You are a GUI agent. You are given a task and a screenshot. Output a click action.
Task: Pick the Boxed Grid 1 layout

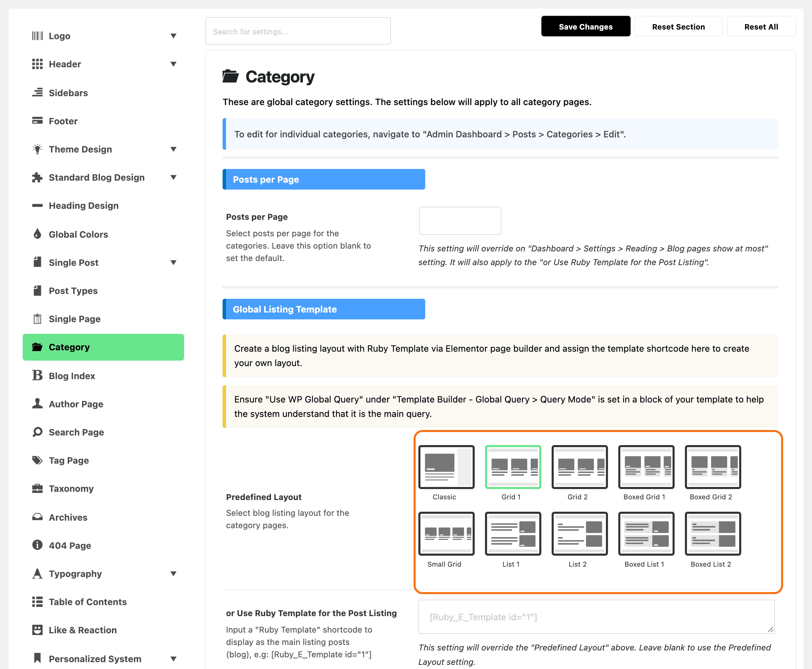click(646, 467)
